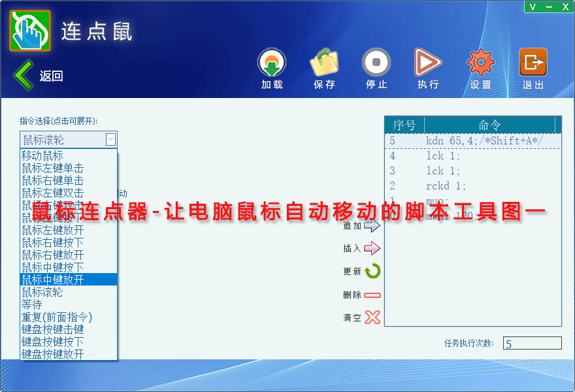Choose 重复(前面指令) list entry
The image size is (575, 392).
[57, 317]
